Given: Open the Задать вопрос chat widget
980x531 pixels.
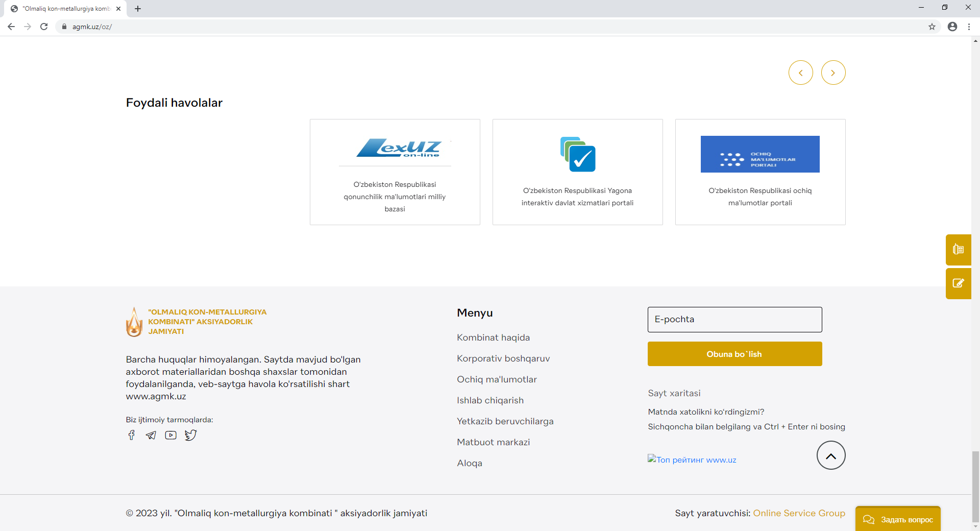Looking at the screenshot, I should (898, 519).
